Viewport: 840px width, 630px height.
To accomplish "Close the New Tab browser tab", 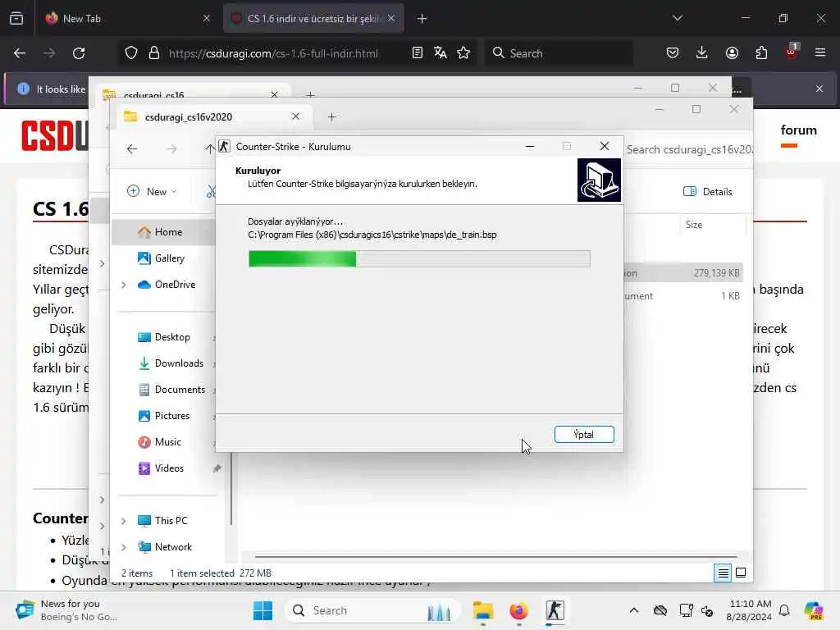I will [207, 18].
